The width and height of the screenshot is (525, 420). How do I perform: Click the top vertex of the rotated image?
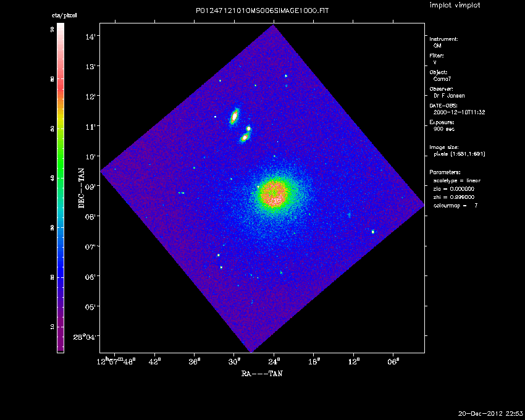tap(274, 25)
